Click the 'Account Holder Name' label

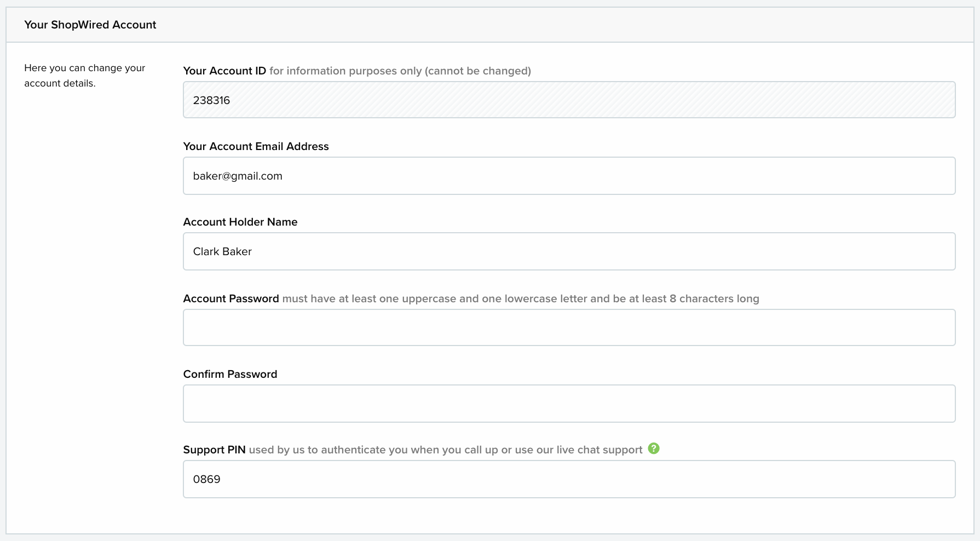pyautogui.click(x=240, y=222)
